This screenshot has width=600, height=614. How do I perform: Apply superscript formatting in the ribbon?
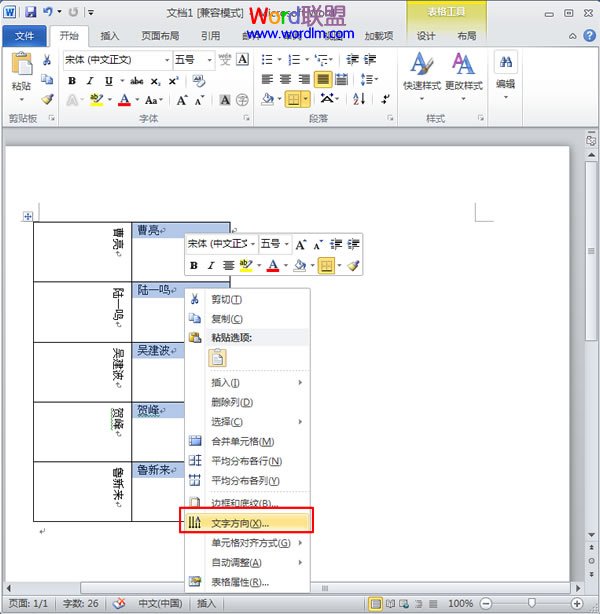pyautogui.click(x=173, y=81)
